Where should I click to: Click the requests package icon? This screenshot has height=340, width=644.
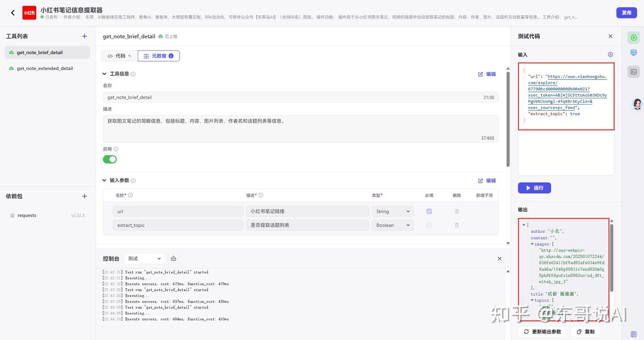[12, 215]
